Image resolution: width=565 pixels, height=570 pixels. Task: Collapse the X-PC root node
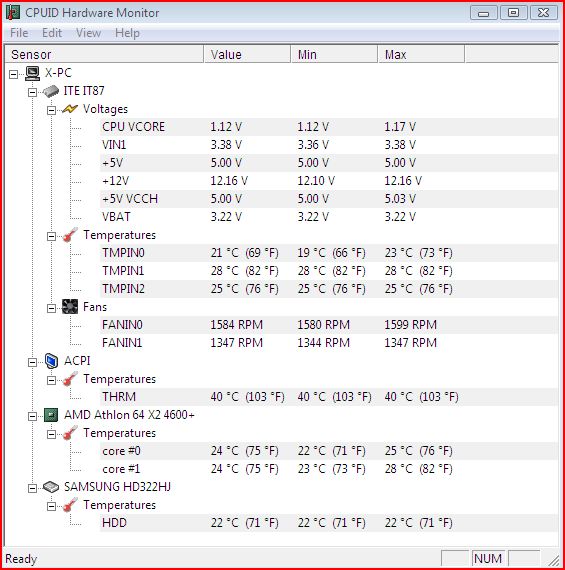pos(13,74)
